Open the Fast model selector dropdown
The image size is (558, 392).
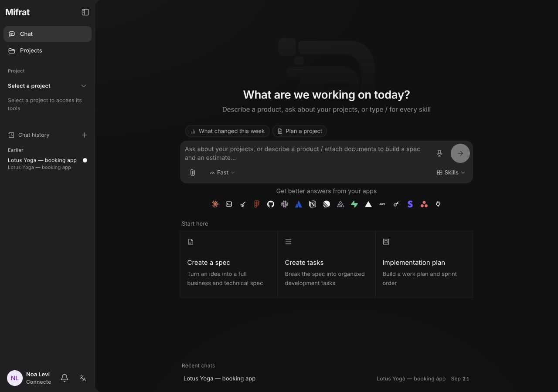(x=222, y=172)
